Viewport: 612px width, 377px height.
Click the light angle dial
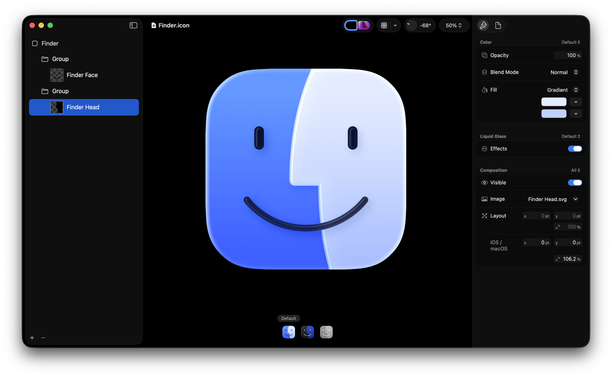(x=411, y=25)
